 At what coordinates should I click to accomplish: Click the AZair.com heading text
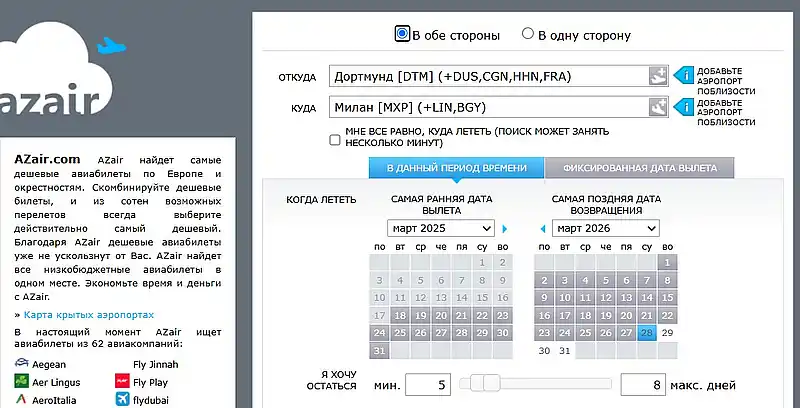tap(47, 159)
